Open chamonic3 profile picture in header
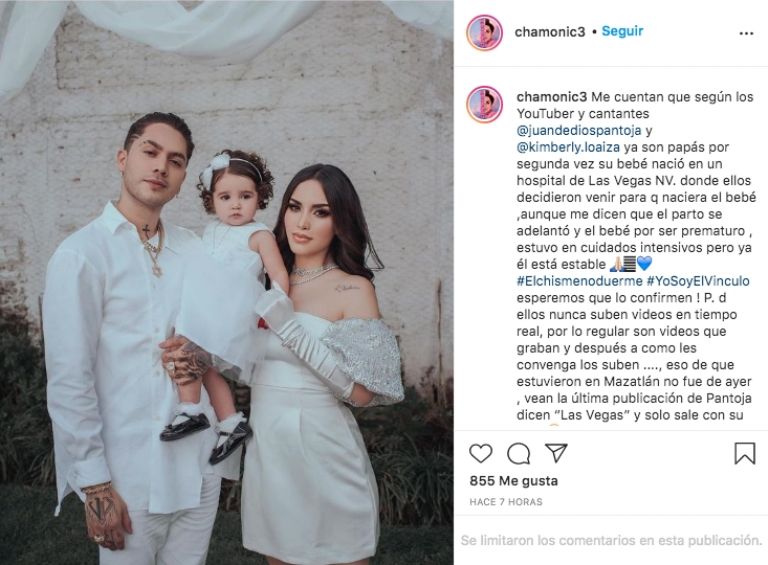The width and height of the screenshot is (768, 565). (x=484, y=32)
